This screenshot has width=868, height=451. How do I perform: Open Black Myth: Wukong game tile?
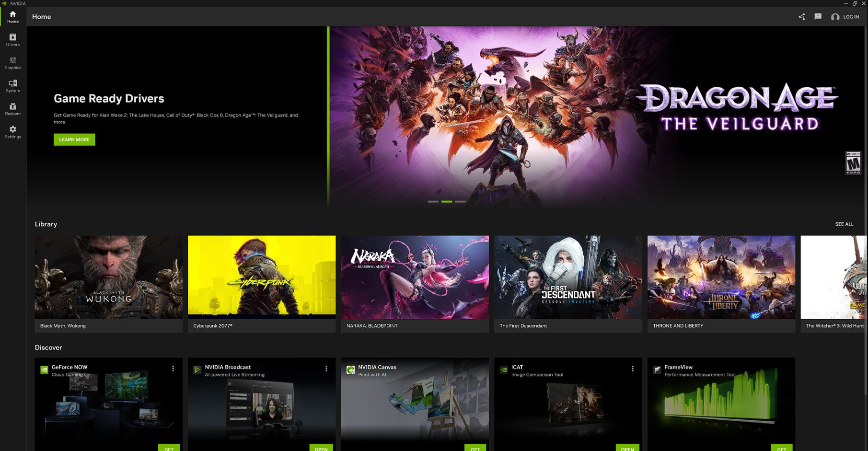[x=109, y=284]
